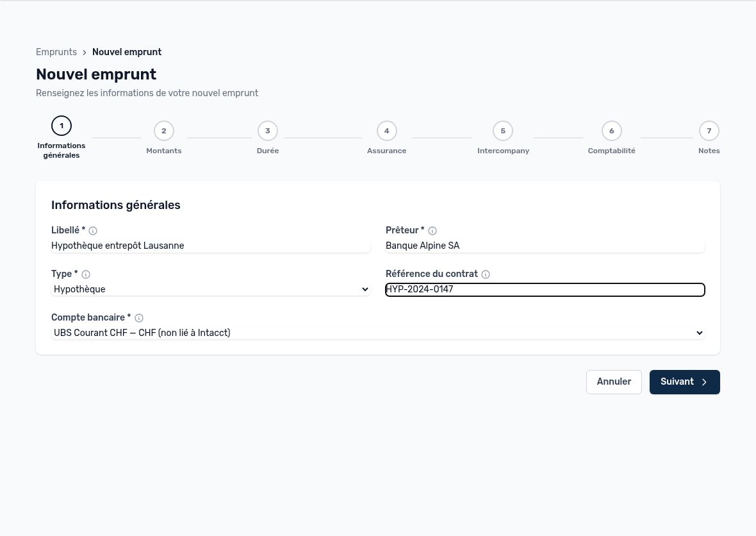Expand the Compte bancaire dropdown

378,333
